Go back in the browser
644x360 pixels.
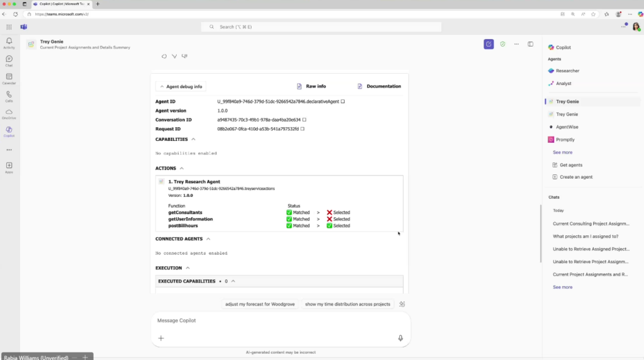[4, 14]
